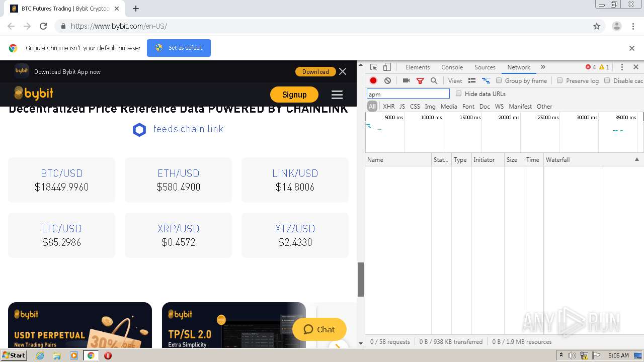Click the Bybit logo in the header

34,94
